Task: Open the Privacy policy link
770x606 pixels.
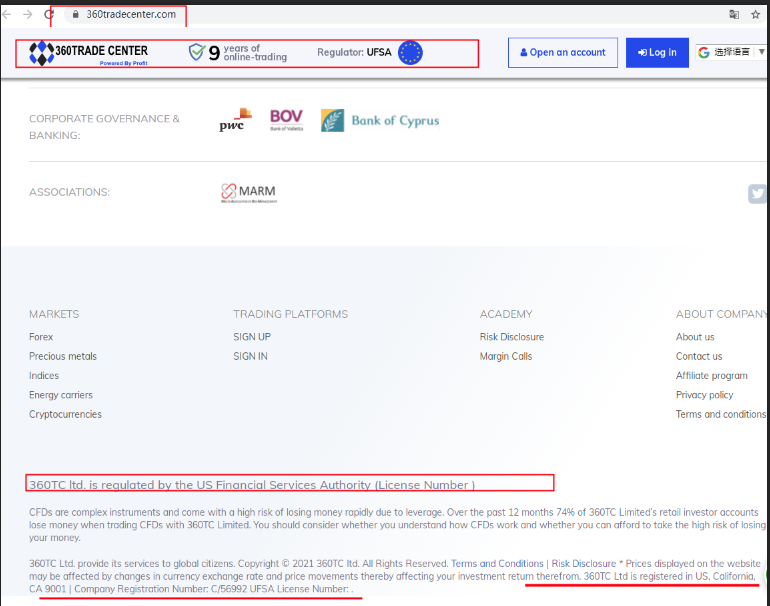Action: [x=704, y=395]
